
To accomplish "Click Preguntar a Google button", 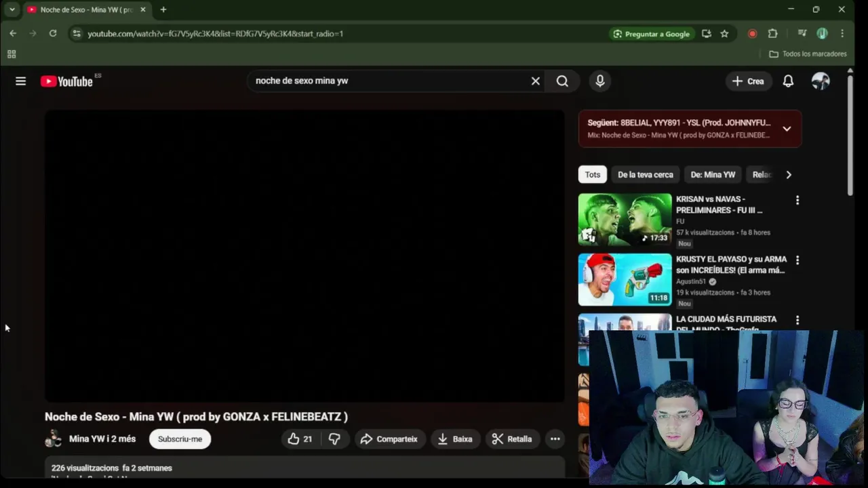I will 651,34.
